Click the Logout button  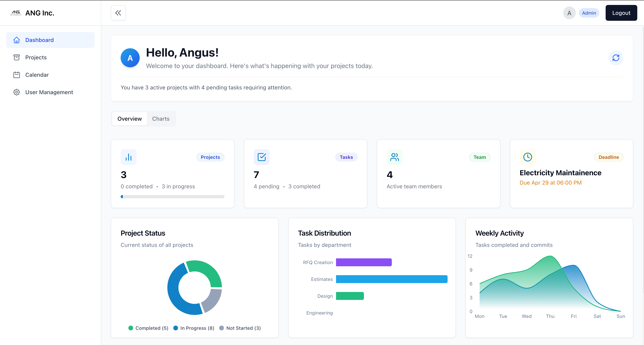point(621,13)
